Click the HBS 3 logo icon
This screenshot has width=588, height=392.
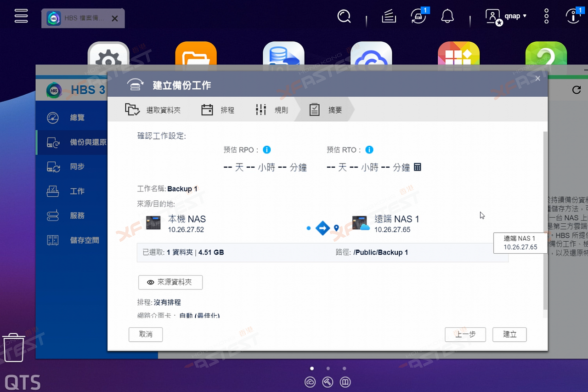(54, 90)
